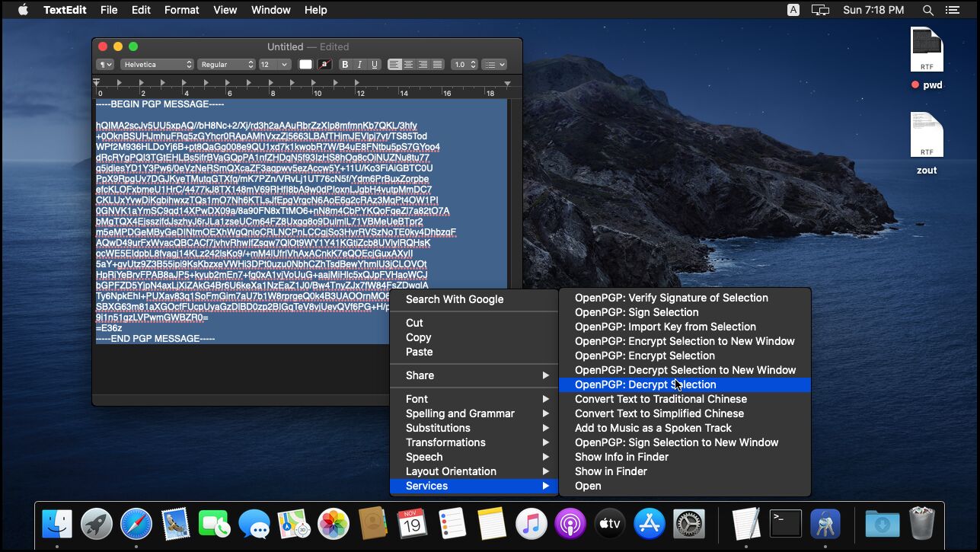Open App Store from the dock

650,524
